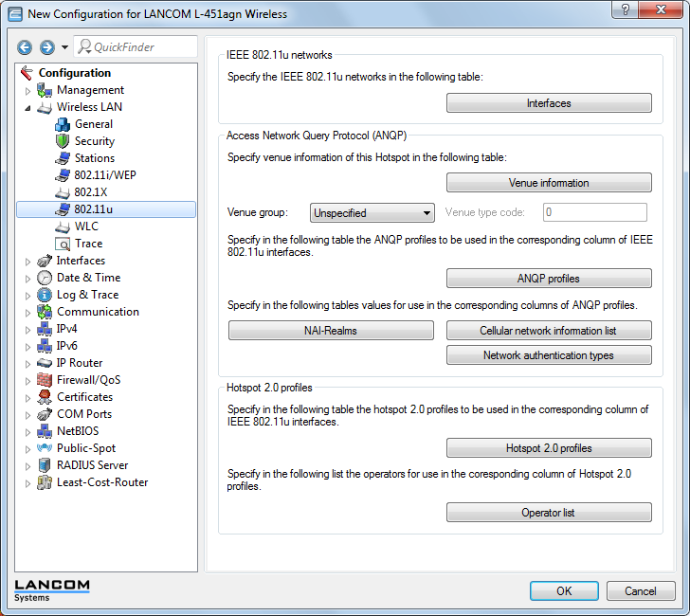Click the back navigation arrow icon

[25, 47]
